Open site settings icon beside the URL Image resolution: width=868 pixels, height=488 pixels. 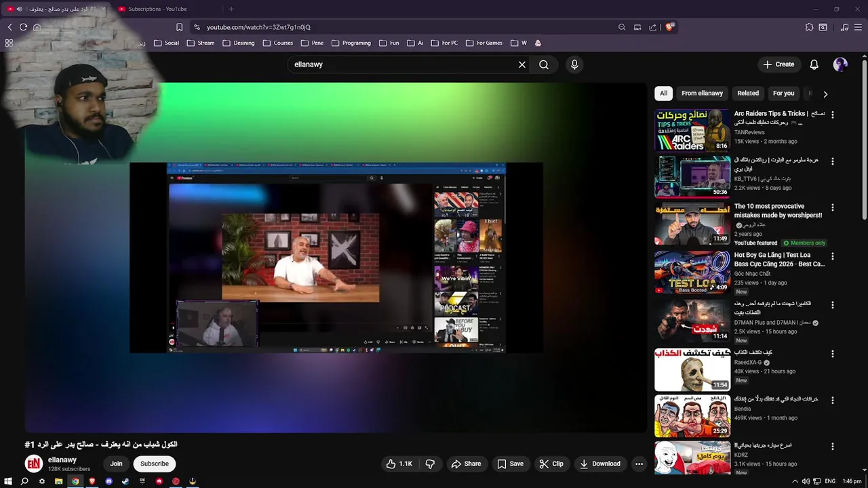click(x=197, y=27)
